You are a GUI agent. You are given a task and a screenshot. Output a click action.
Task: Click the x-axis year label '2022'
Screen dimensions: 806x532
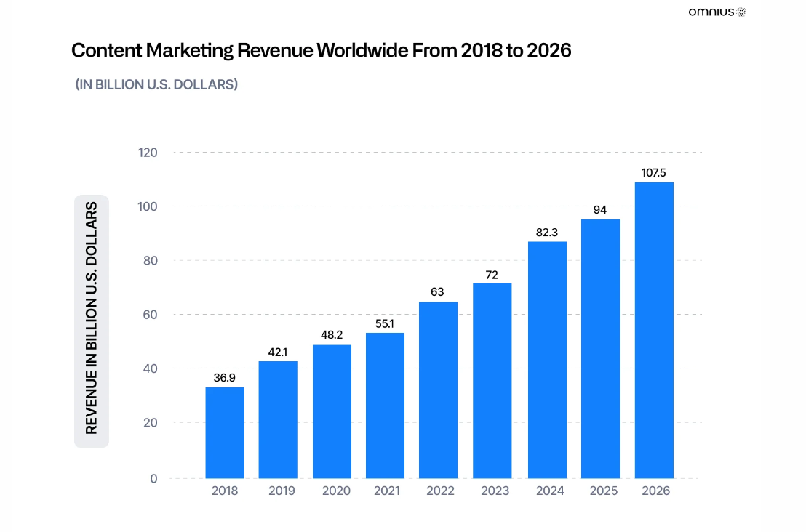(x=441, y=491)
